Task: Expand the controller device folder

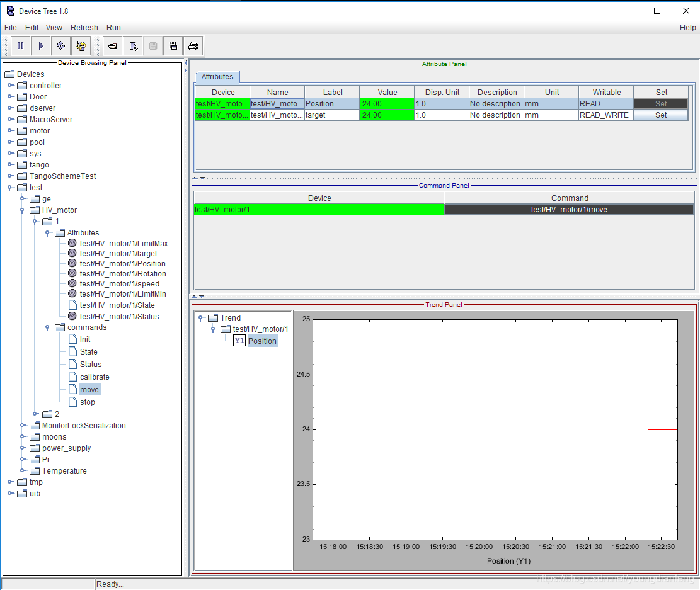Action: click(10, 85)
